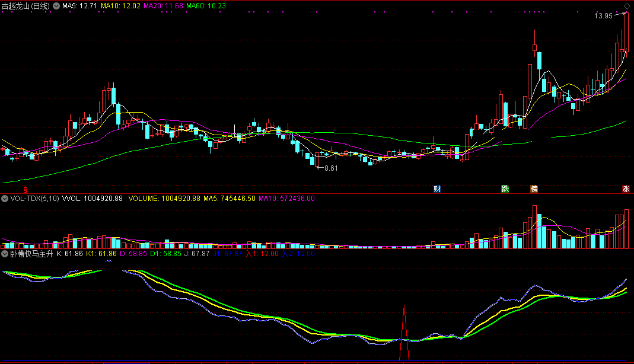Click the 古越龙山(日线) chart title
The image size is (634, 364).
[x=26, y=6]
